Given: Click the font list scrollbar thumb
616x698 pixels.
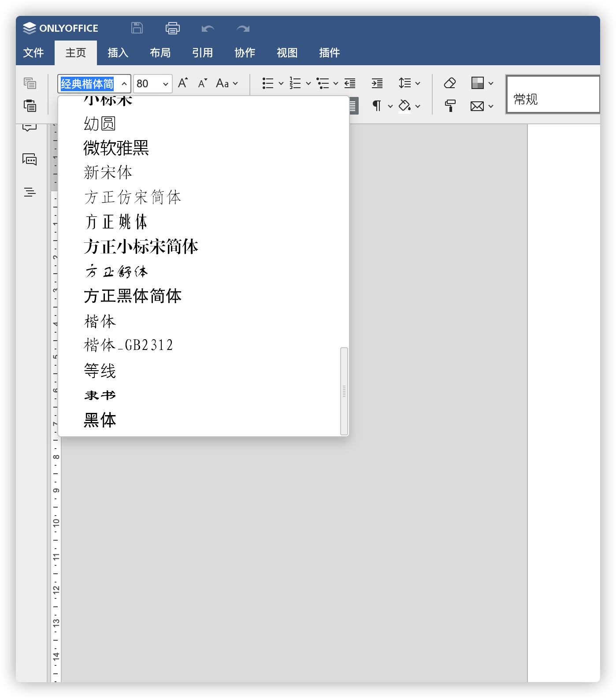Looking at the screenshot, I should pos(344,391).
